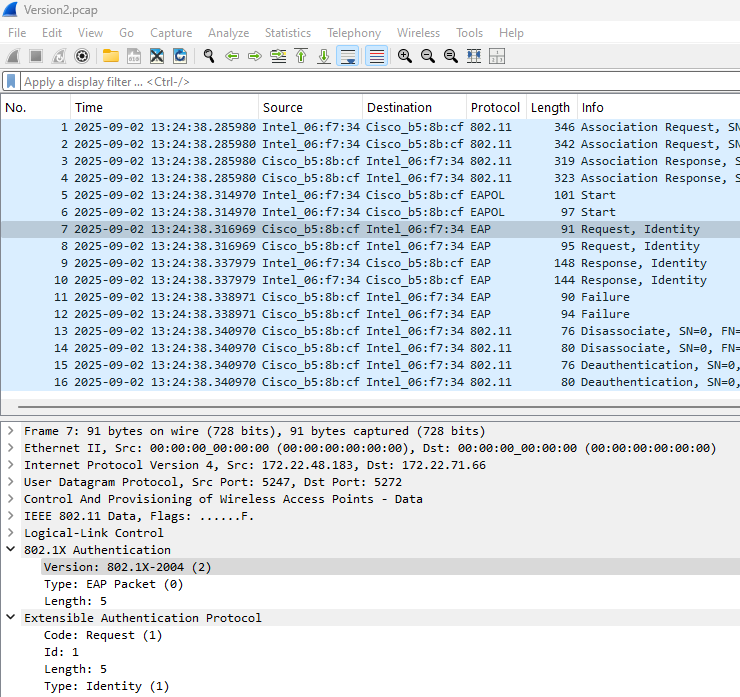The width and height of the screenshot is (740, 697).
Task: Click the display filter bookmark icon
Action: click(x=11, y=81)
